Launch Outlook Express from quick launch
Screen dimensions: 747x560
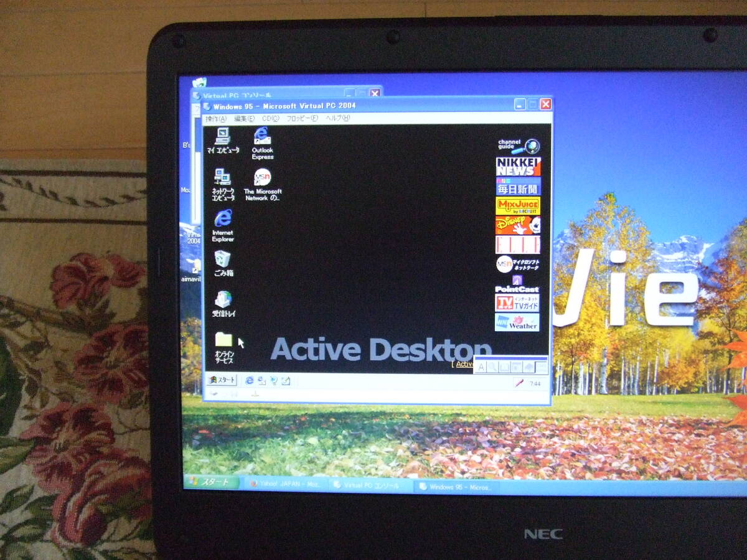(x=261, y=380)
